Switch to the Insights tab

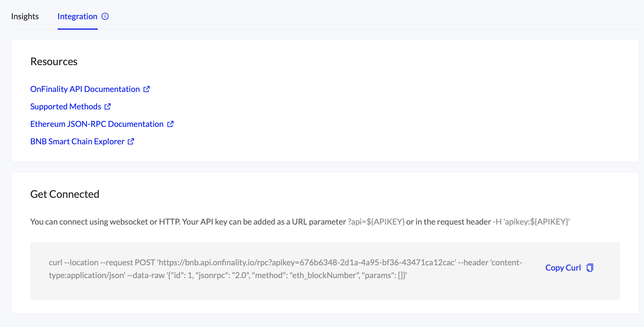point(25,17)
